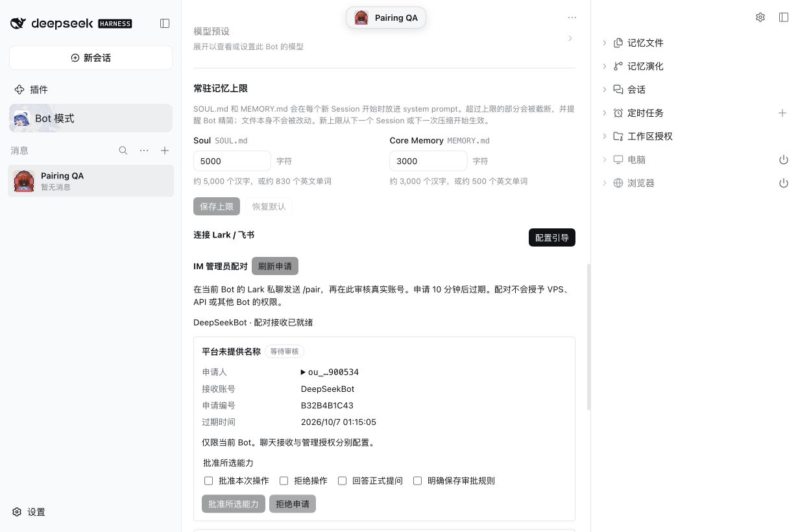Click the 浏览器 label
Viewport: 798px width, 532px height.
(641, 183)
